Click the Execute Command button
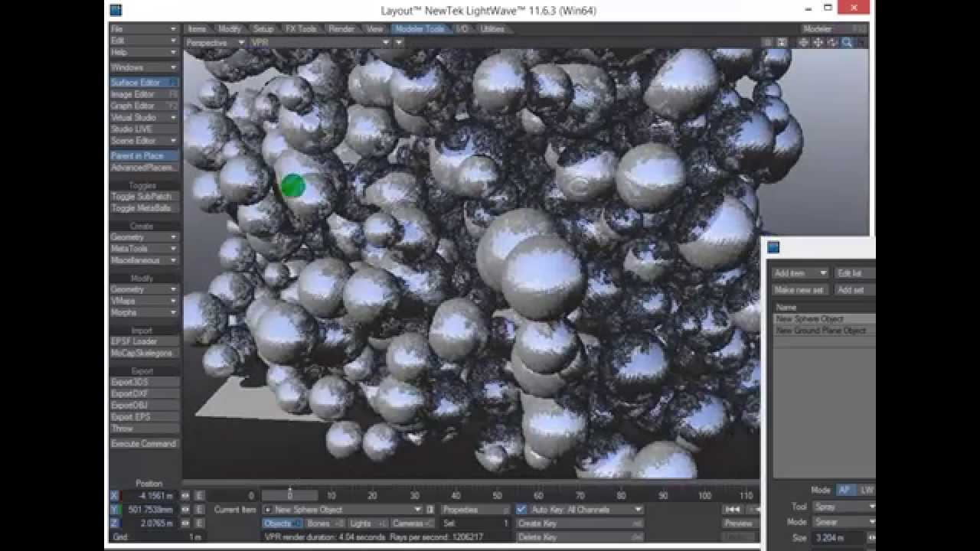This screenshot has height=551, width=980. point(144,444)
